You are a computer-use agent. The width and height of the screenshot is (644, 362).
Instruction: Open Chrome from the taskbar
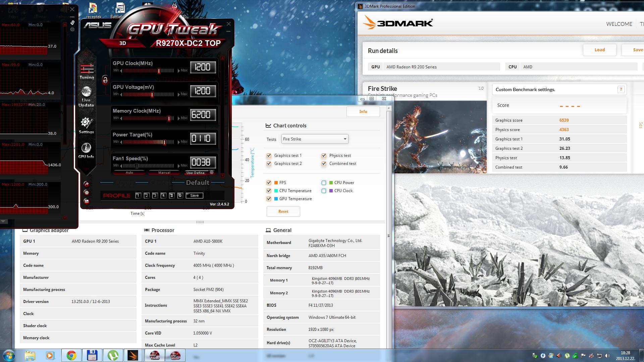tap(71, 355)
